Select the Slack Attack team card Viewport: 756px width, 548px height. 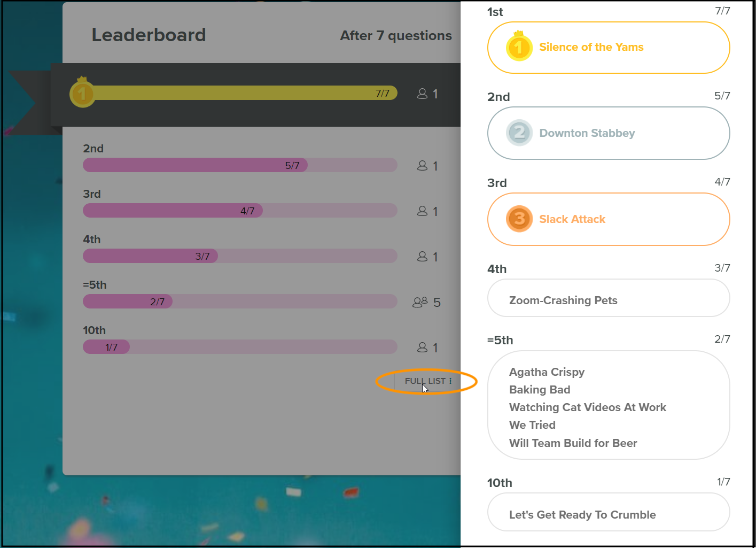click(609, 219)
